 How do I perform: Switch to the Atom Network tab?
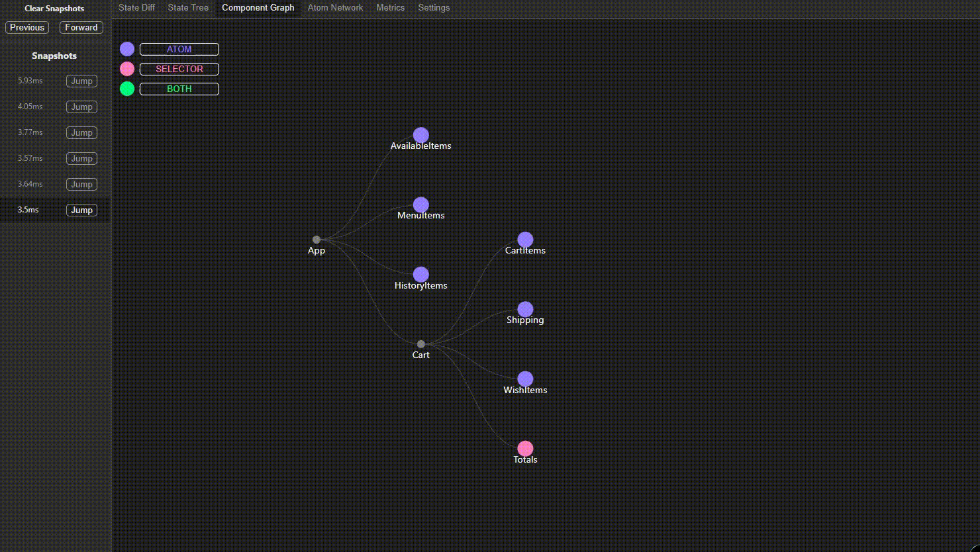335,8
